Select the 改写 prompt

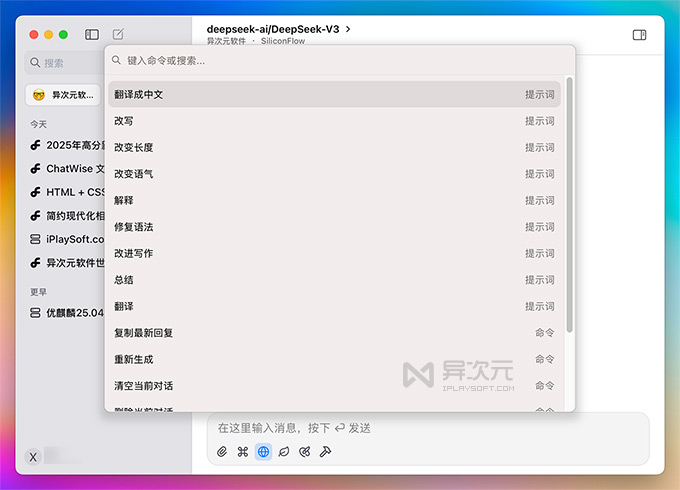pos(334,121)
